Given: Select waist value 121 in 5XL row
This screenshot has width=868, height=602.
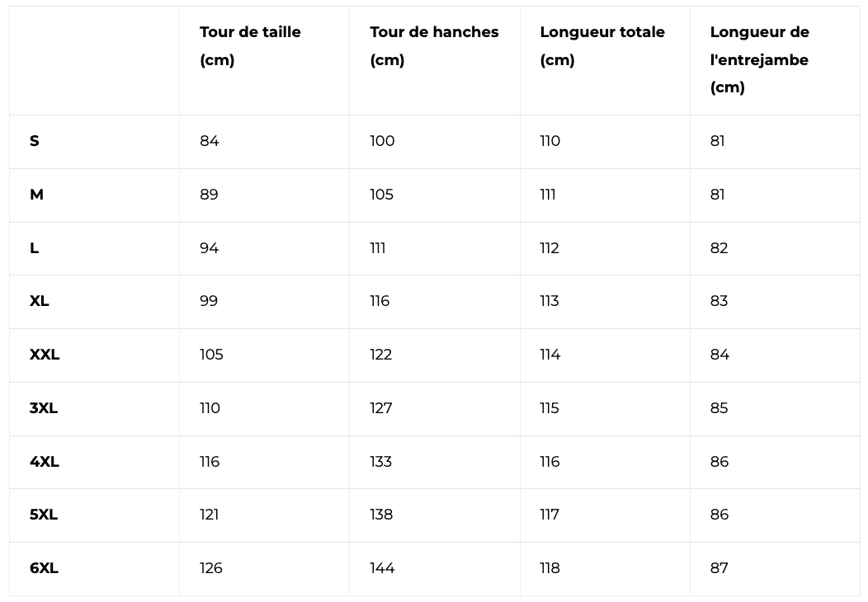Looking at the screenshot, I should (x=210, y=515).
